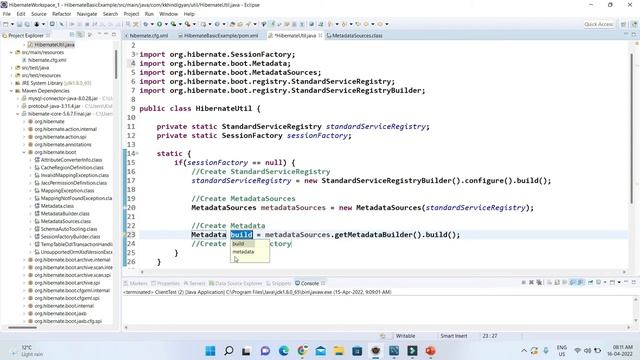Toggle Pin Console

click(x=590, y=282)
